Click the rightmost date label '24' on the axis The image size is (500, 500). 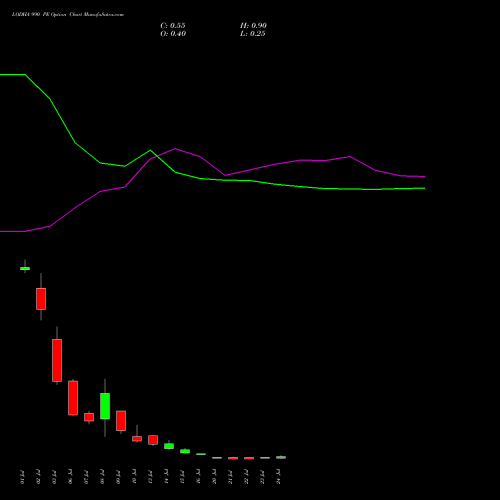[x=279, y=477]
